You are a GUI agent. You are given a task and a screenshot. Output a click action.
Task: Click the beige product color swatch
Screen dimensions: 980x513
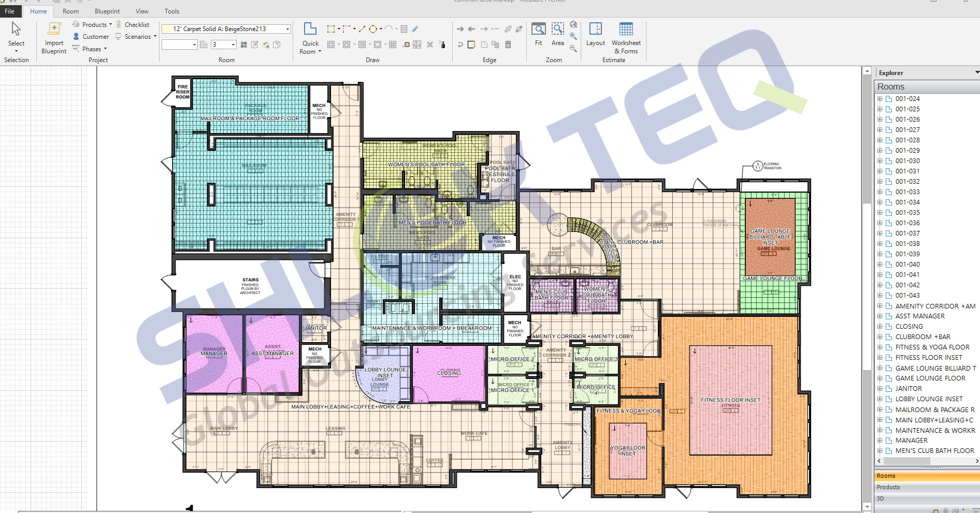167,29
